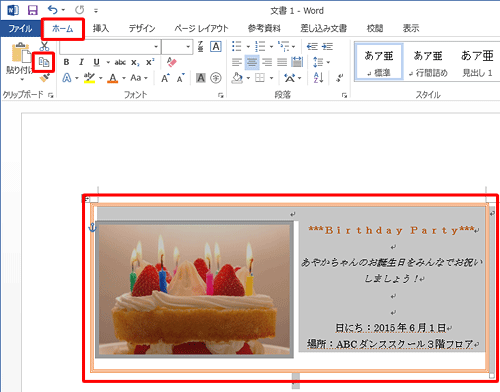The width and height of the screenshot is (500, 392).
Task: Increase font size with grow icon
Action: coord(165,78)
